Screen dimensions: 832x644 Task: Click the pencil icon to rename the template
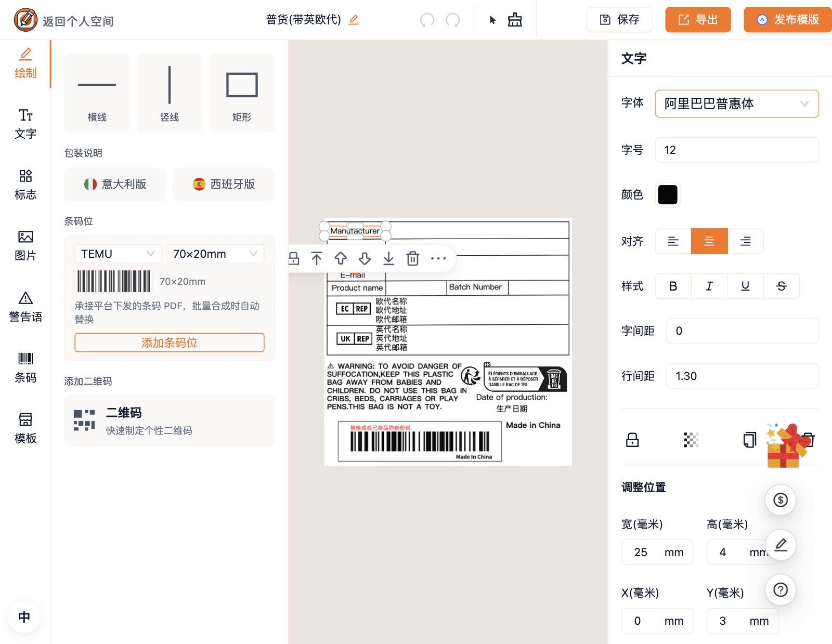click(354, 20)
